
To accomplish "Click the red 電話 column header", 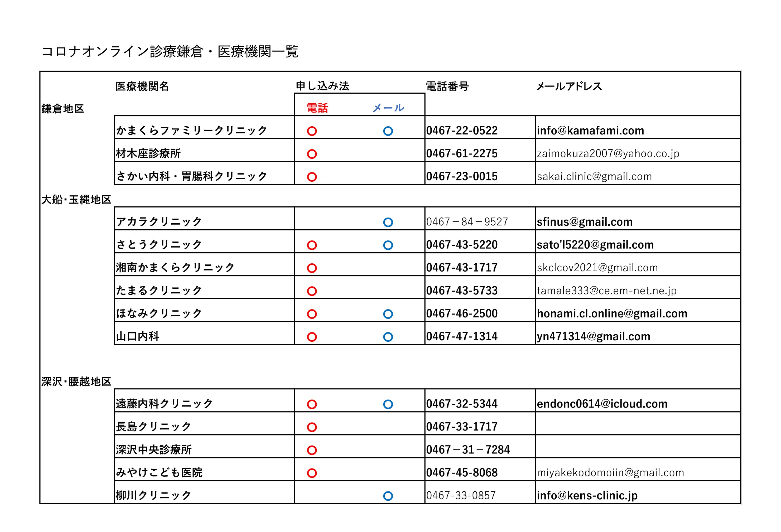I will (317, 108).
